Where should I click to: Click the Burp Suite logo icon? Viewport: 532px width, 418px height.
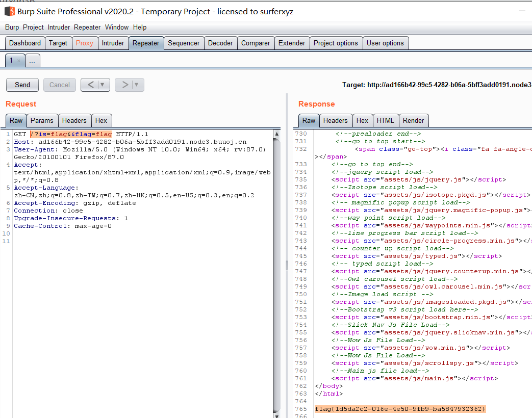point(9,11)
